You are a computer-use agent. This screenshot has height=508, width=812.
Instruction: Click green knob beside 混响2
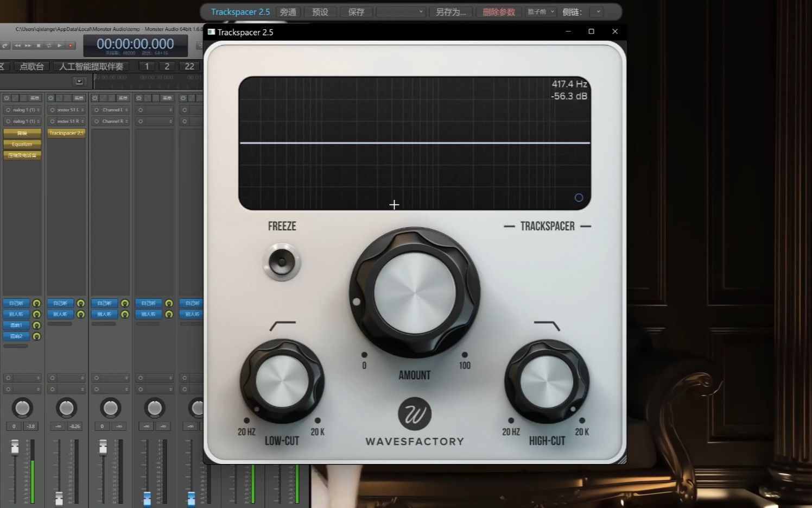coord(36,336)
